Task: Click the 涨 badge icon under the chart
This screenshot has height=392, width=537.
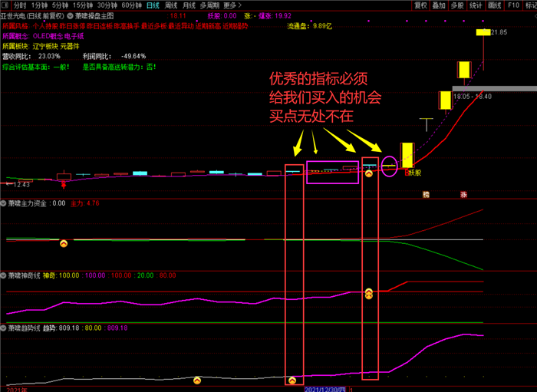Action: [463, 194]
